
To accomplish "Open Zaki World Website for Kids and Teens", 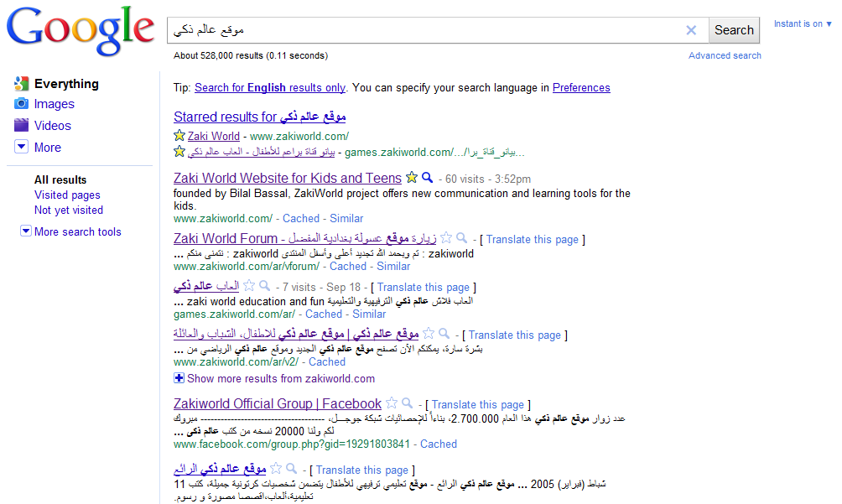I will pos(288,178).
